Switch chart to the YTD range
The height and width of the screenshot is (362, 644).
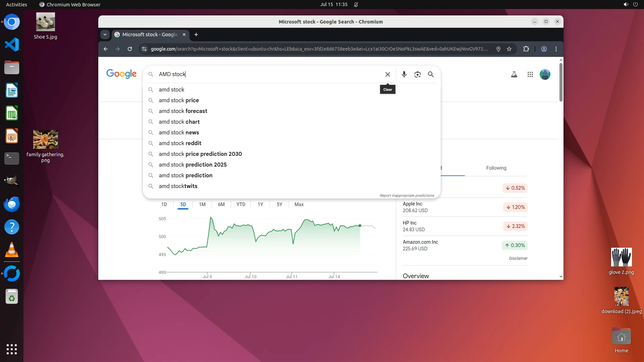[x=240, y=204]
